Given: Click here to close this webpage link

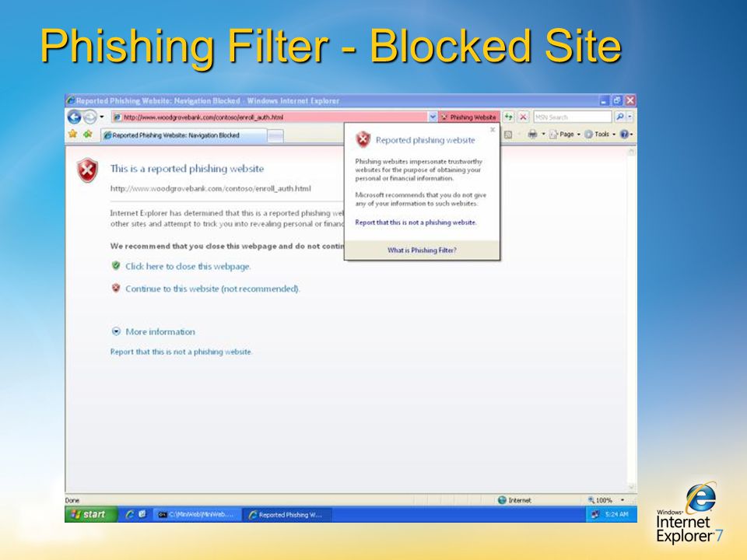Looking at the screenshot, I should (x=188, y=266).
